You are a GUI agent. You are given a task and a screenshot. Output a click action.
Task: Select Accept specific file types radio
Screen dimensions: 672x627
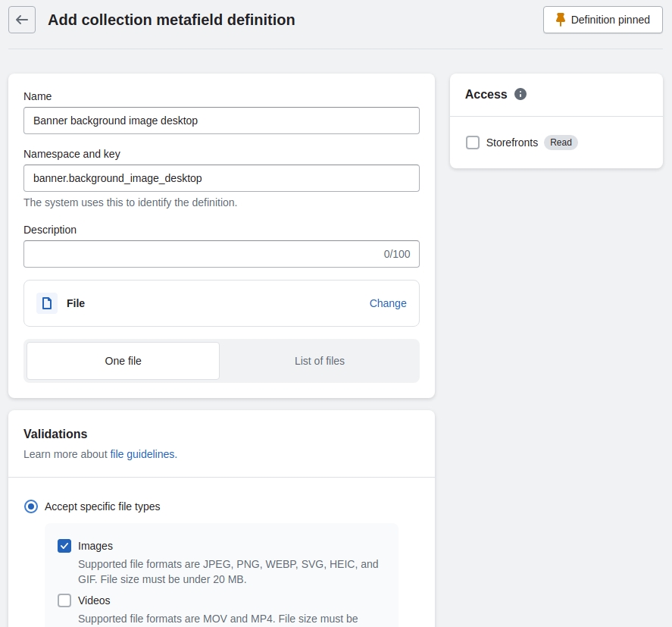(31, 506)
